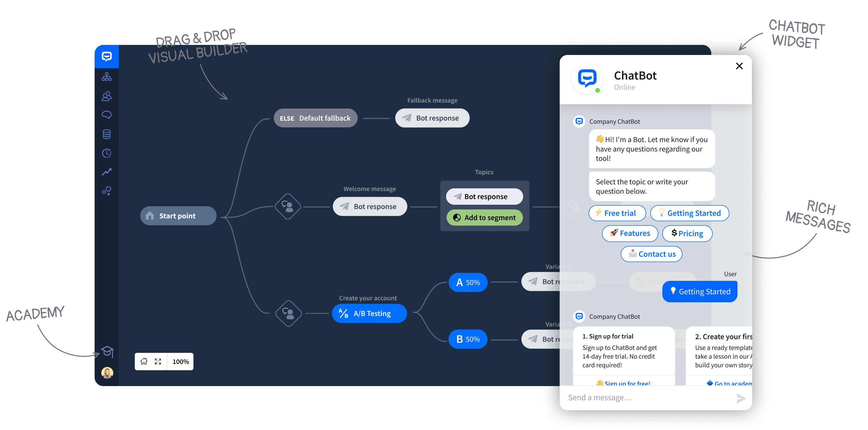Click the Sign up for free link
Image resolution: width=868 pixels, height=430 pixels.
coord(623,383)
